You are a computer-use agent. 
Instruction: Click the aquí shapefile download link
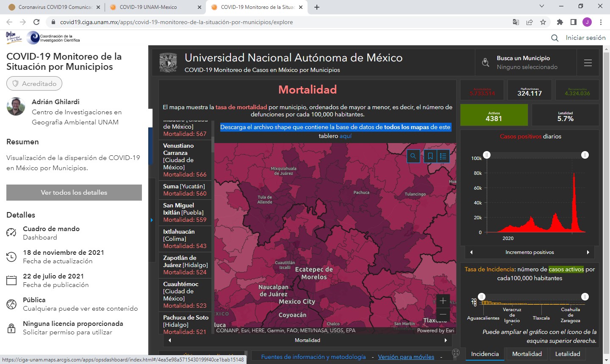pos(346,136)
